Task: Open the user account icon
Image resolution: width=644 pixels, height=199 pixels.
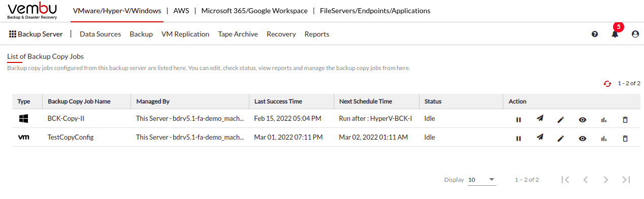Action: [635, 34]
